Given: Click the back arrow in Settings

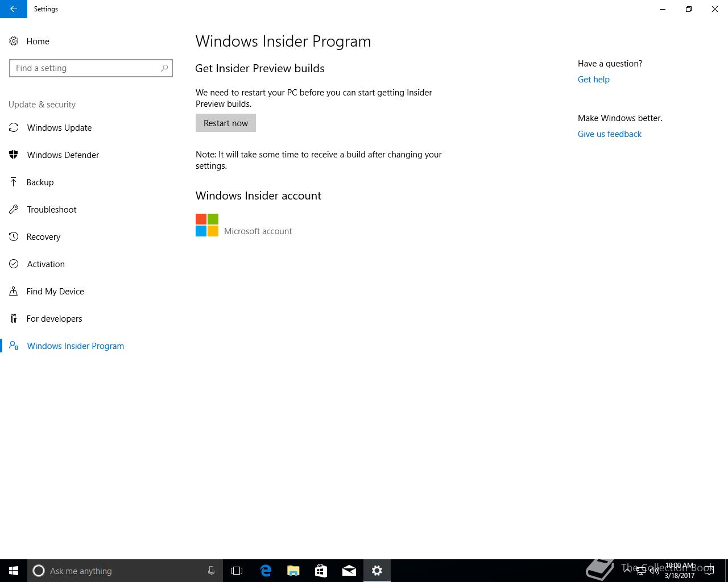Looking at the screenshot, I should (13, 9).
